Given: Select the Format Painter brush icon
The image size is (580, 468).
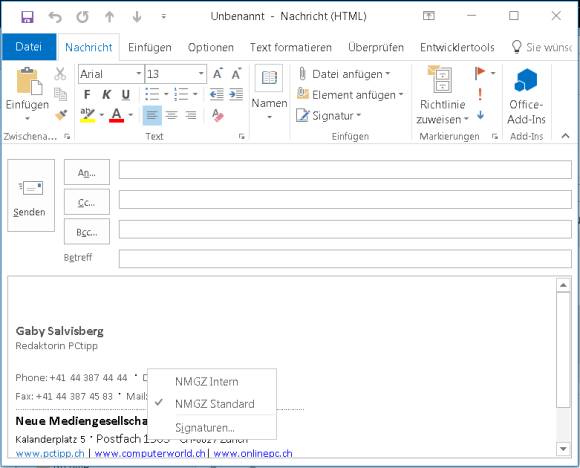Looking at the screenshot, I should [x=61, y=115].
